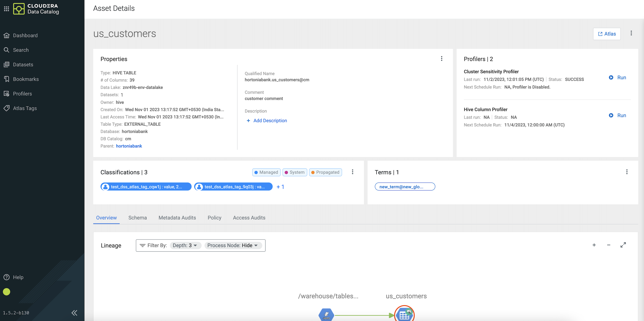Toggle the System classification filter
Screen dimensions: 644x321
[295, 172]
